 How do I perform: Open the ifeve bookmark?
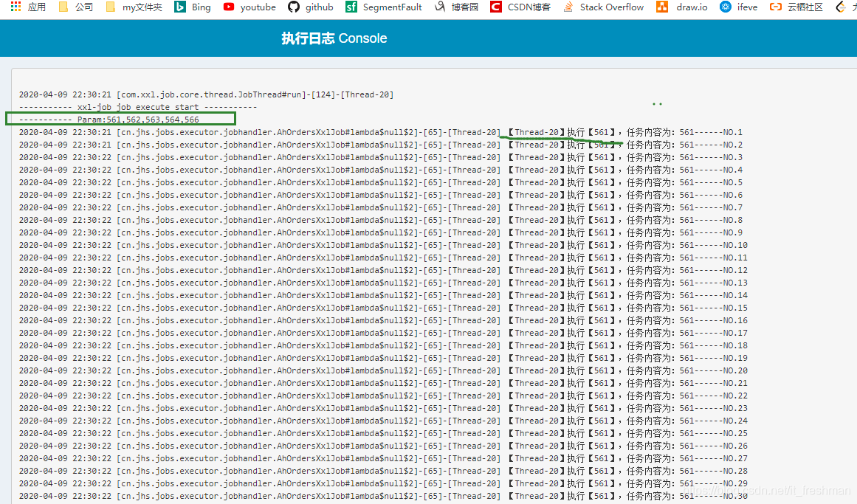[738, 7]
